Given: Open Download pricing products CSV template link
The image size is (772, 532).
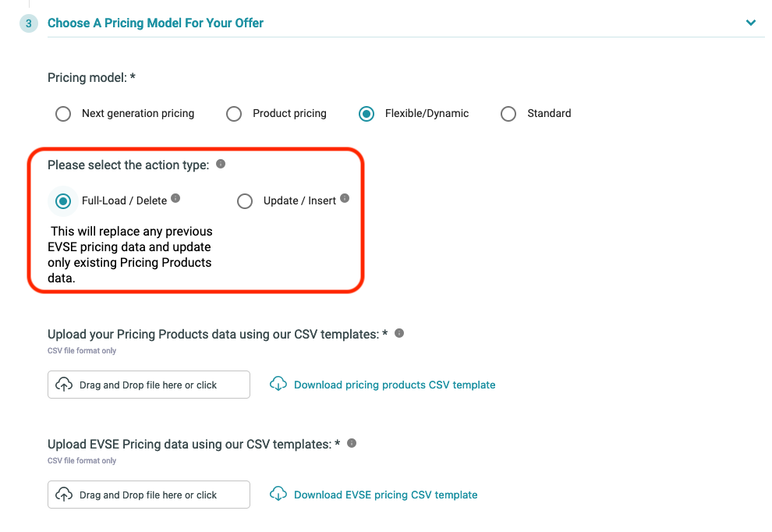Looking at the screenshot, I should (x=395, y=385).
